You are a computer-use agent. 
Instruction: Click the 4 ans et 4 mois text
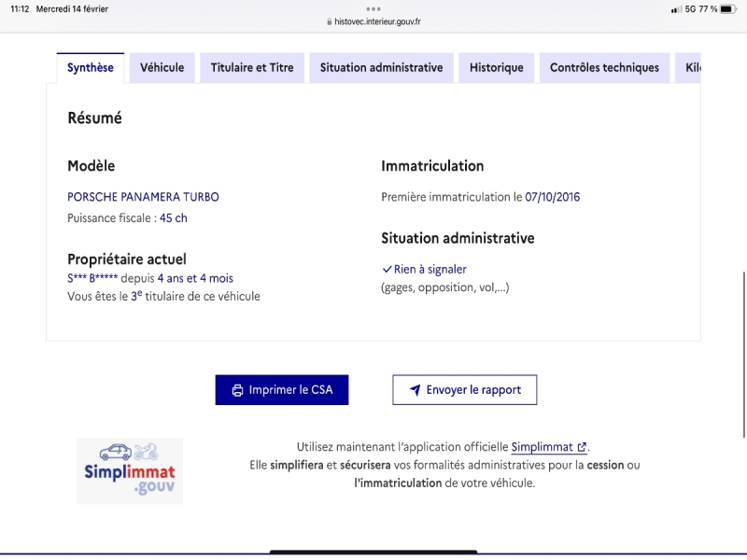point(195,278)
